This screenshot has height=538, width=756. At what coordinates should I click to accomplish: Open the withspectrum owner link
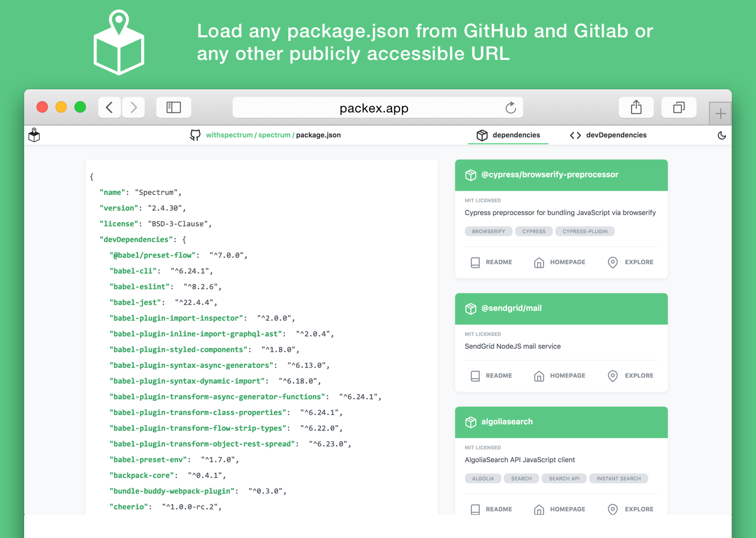pos(229,135)
